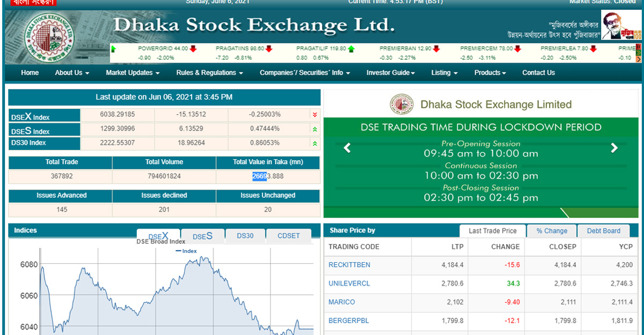Expand Companies'/Securities' Info dropdown
The image size is (644, 335).
point(305,73)
